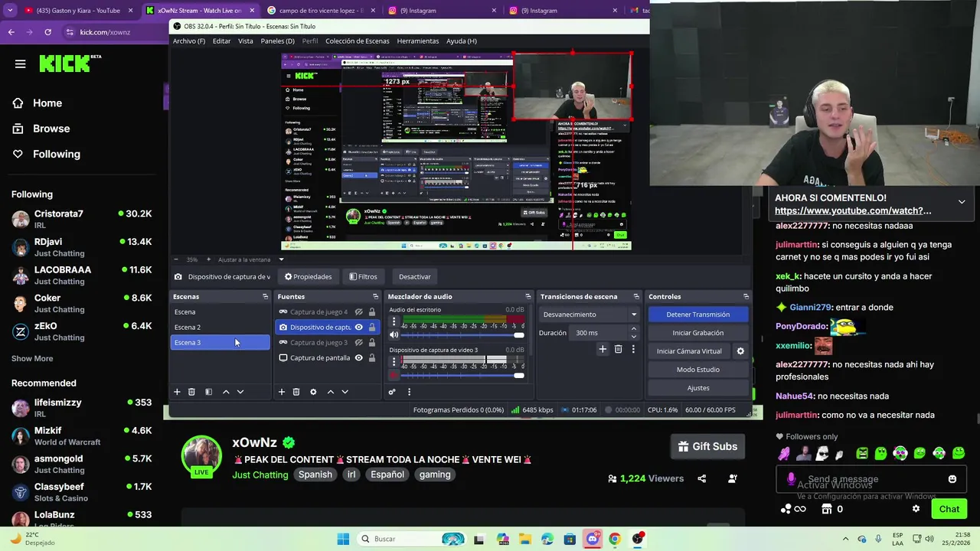Click the Gift Subs button
The height and width of the screenshot is (551, 980).
(x=708, y=446)
